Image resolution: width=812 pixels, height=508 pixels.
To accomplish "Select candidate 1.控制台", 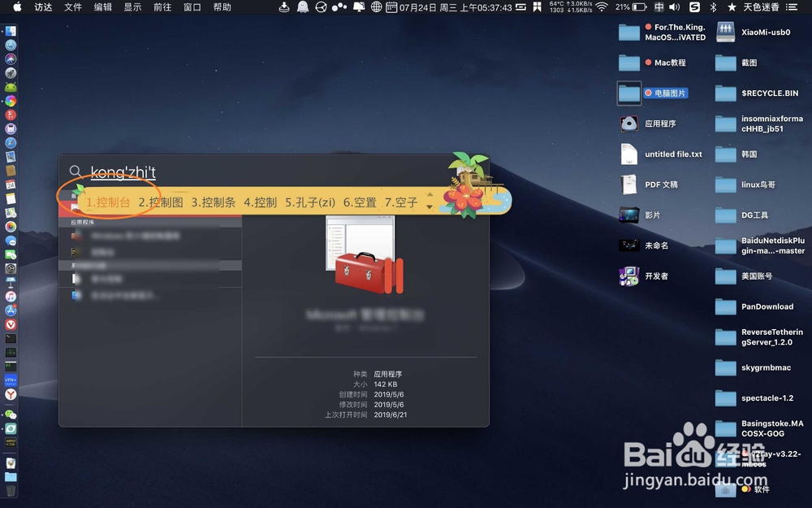I will click(x=108, y=202).
